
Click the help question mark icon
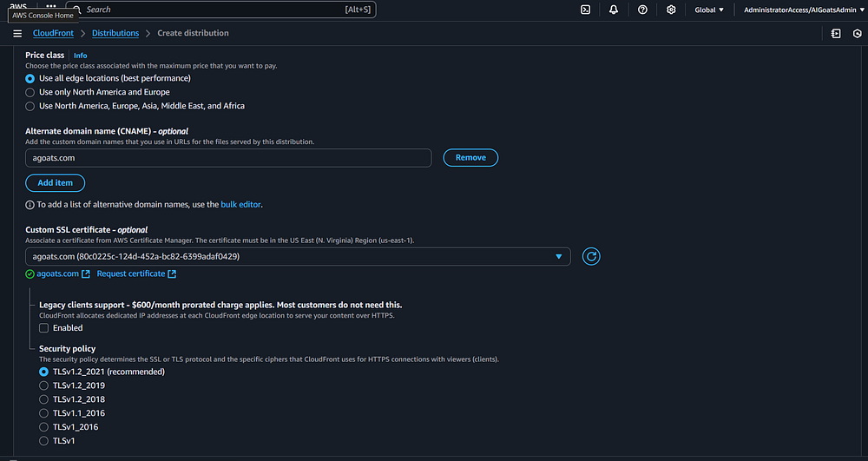coord(642,10)
